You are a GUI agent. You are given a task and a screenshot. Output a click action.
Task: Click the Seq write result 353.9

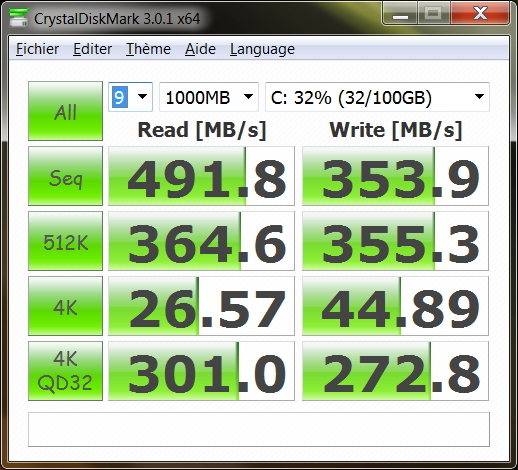(395, 176)
